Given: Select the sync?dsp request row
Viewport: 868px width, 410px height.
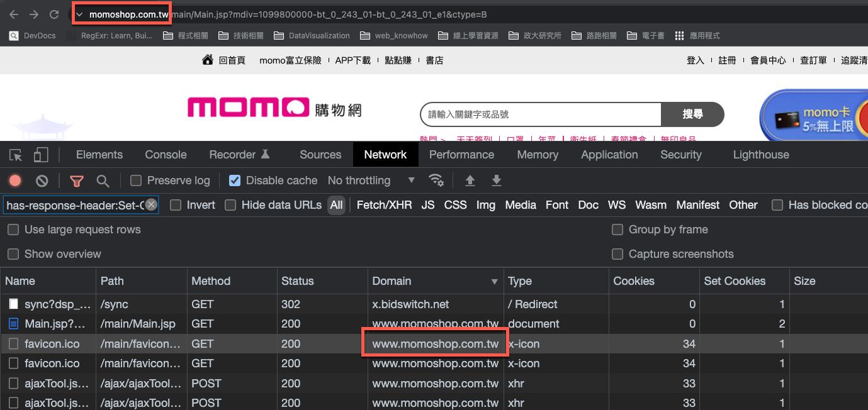Looking at the screenshot, I should pyautogui.click(x=434, y=304).
